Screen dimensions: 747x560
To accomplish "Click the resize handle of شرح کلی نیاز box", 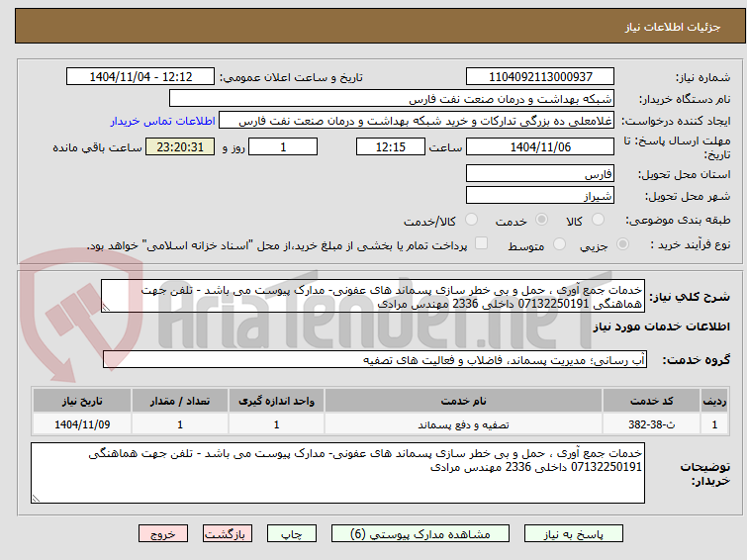I will [106, 308].
